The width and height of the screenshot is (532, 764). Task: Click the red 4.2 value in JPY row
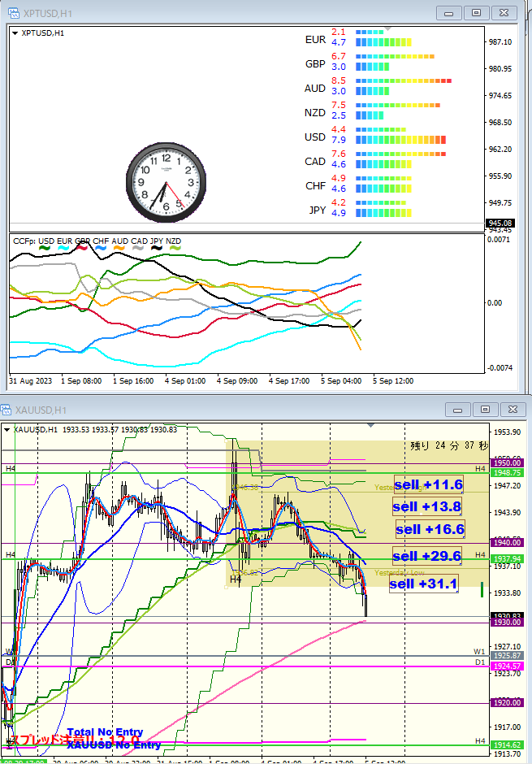[x=339, y=202]
